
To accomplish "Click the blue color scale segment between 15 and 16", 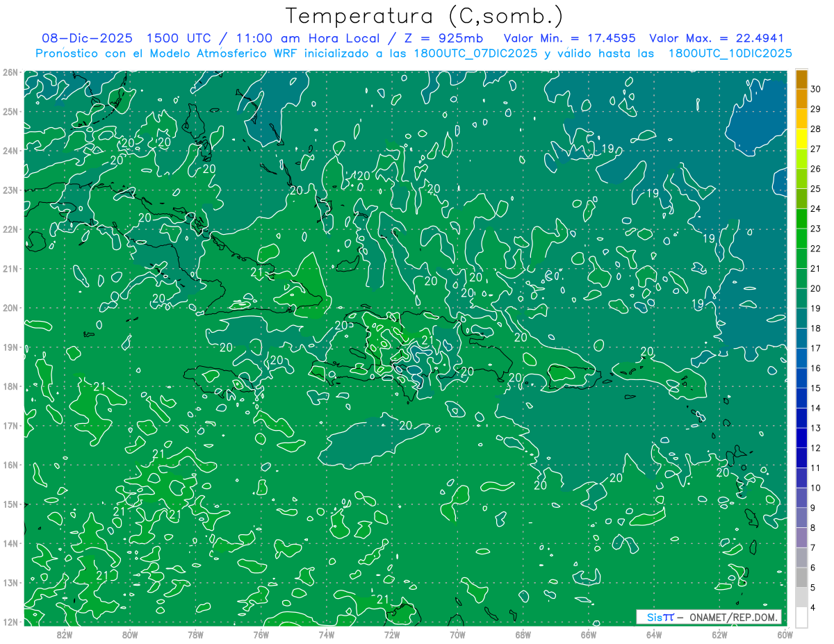I will click(x=802, y=378).
